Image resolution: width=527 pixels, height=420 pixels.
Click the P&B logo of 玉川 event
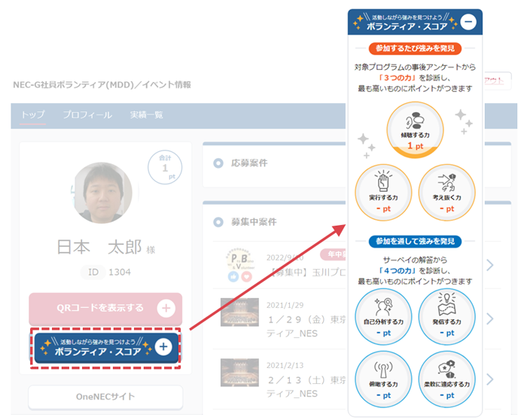coord(239,260)
